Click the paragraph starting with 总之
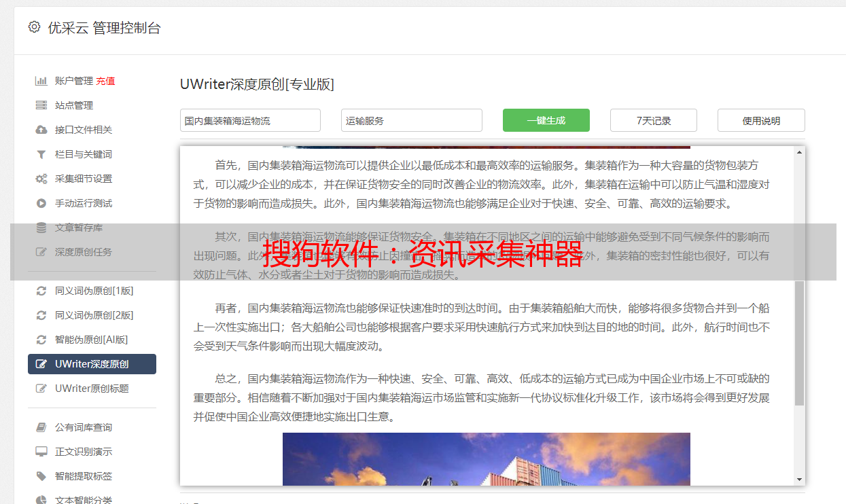The width and height of the screenshot is (846, 504). pos(482,397)
